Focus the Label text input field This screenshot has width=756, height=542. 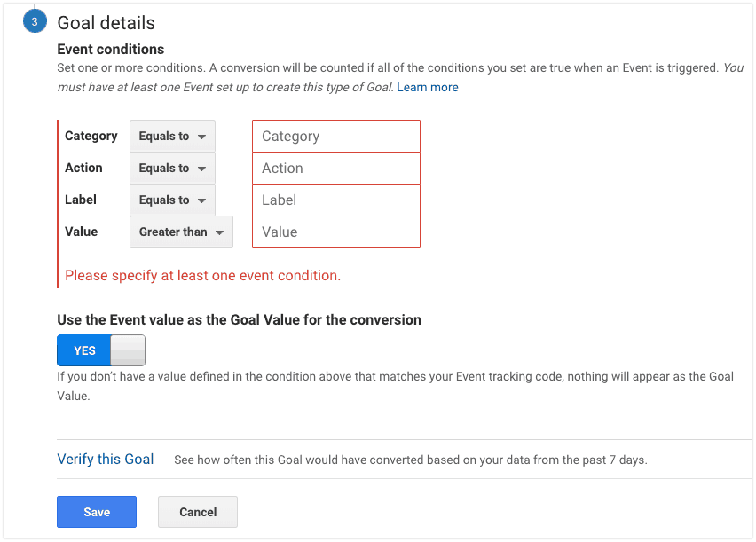pyautogui.click(x=336, y=200)
